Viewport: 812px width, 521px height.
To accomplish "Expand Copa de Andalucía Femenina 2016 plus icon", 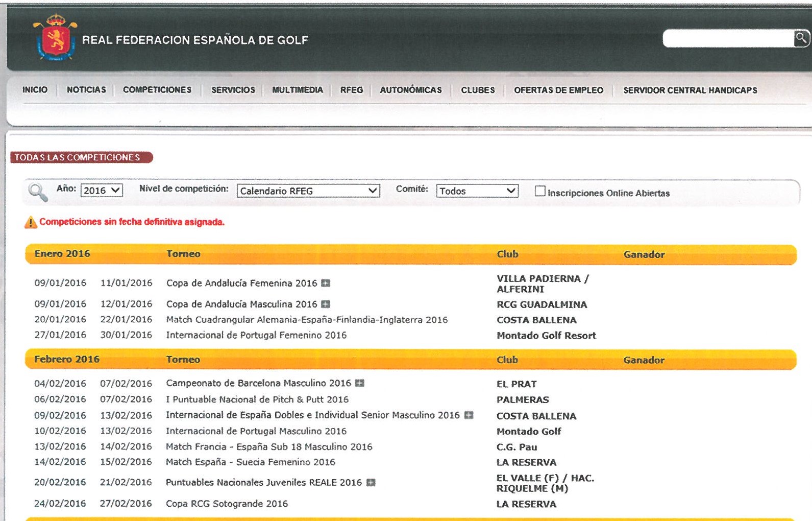I will pos(326,283).
